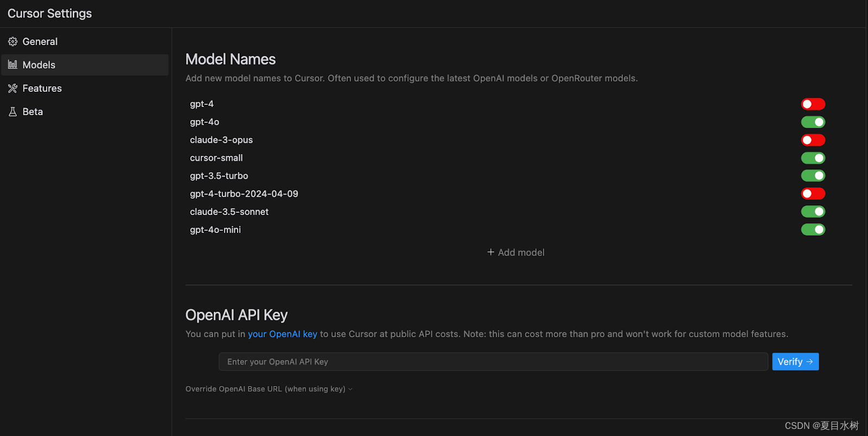Click the claude-3-opus model name

pyautogui.click(x=221, y=140)
